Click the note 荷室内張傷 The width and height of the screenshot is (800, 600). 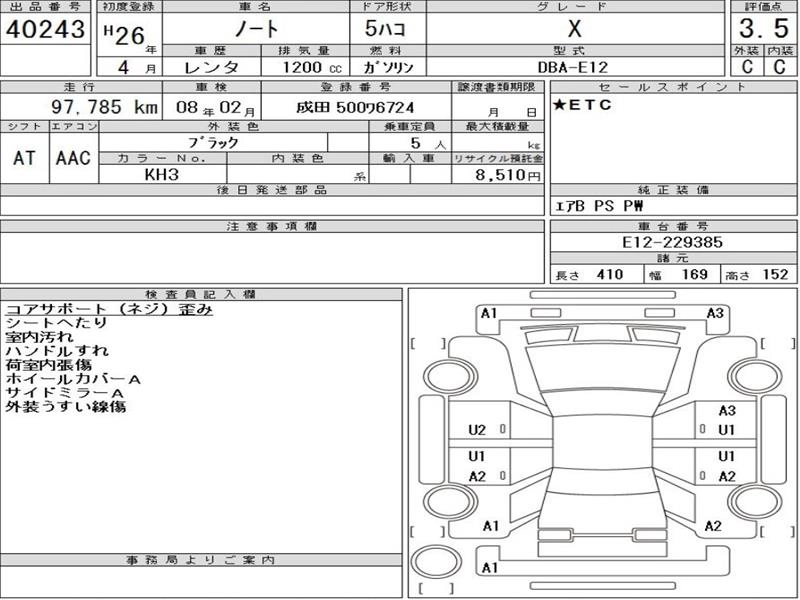(x=48, y=365)
